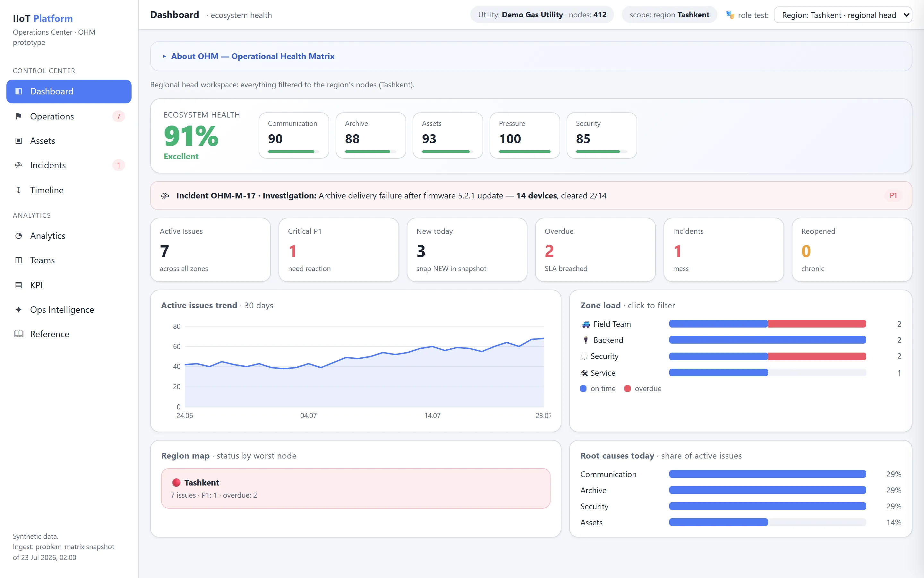Click the Incidents storm icon in sidebar

click(x=18, y=165)
